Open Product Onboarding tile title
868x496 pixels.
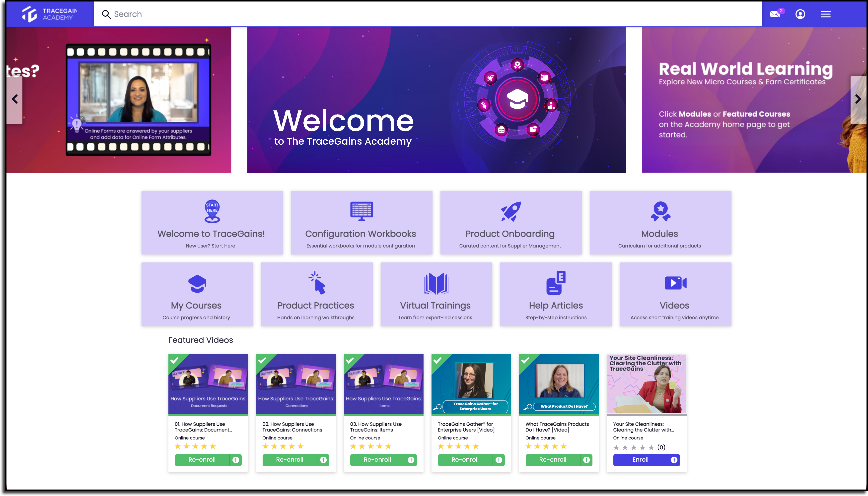pos(510,234)
